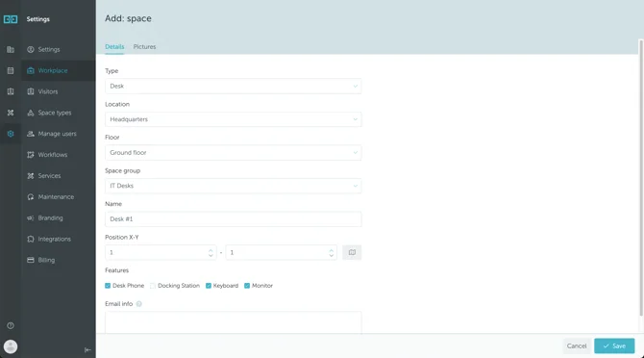
Task: Click the Billing card icon
Action: coord(31,260)
